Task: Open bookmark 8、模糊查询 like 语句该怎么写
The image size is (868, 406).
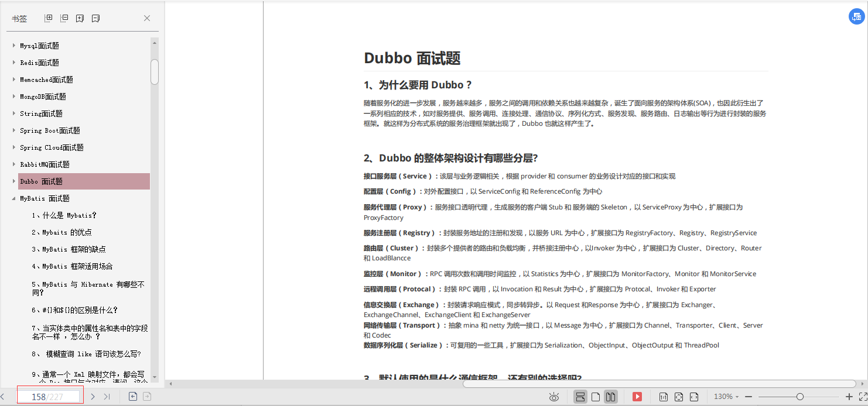Action: click(86, 354)
